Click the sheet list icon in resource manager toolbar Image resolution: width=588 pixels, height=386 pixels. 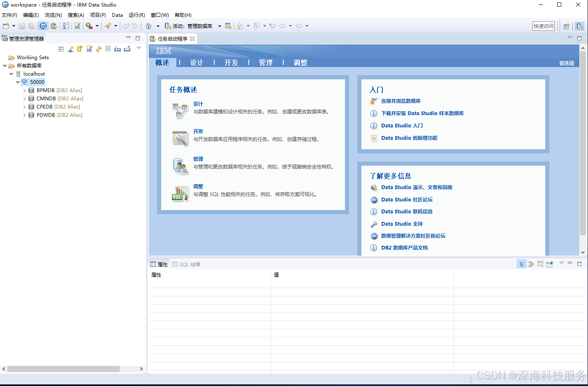coord(108,49)
